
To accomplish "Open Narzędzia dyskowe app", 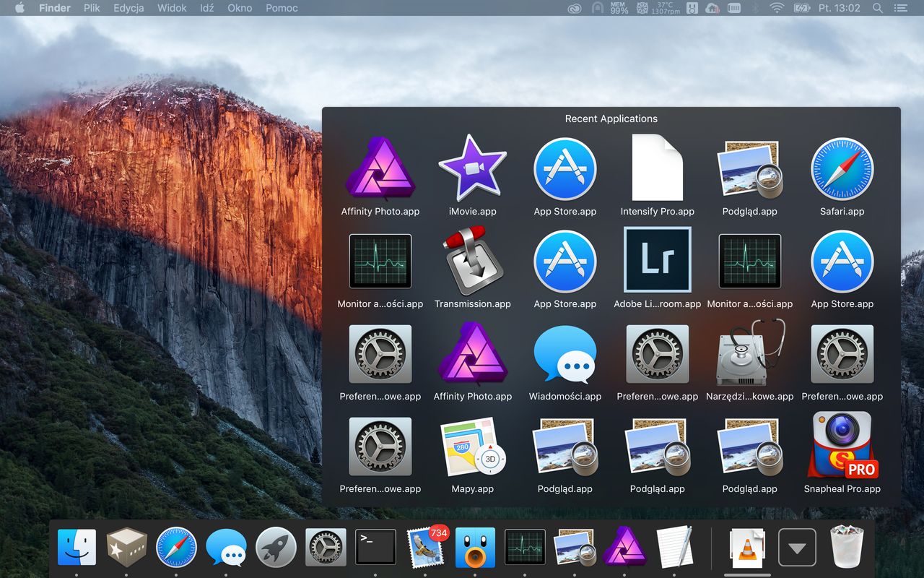I will pos(749,355).
